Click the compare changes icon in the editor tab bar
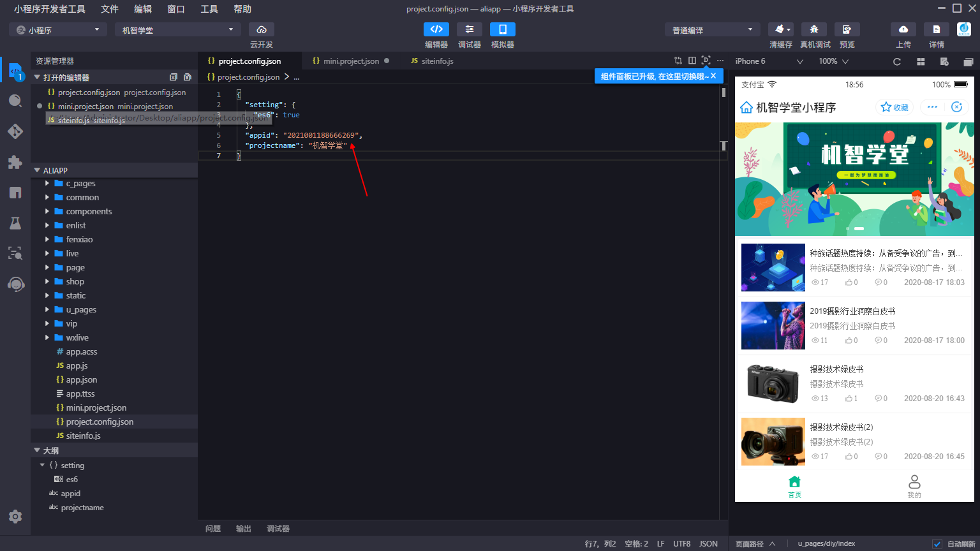 click(x=678, y=61)
